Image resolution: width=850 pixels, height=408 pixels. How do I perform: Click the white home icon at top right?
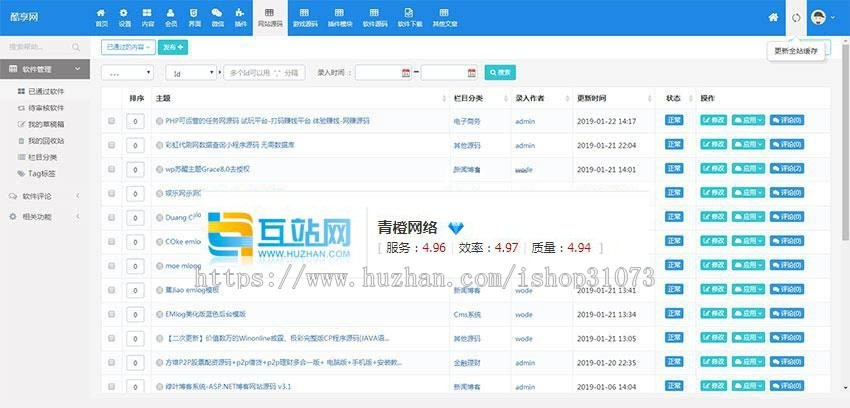tap(773, 17)
